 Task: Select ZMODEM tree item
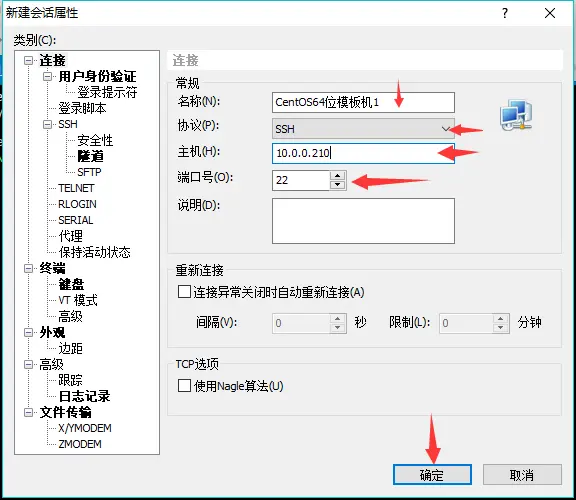80,444
